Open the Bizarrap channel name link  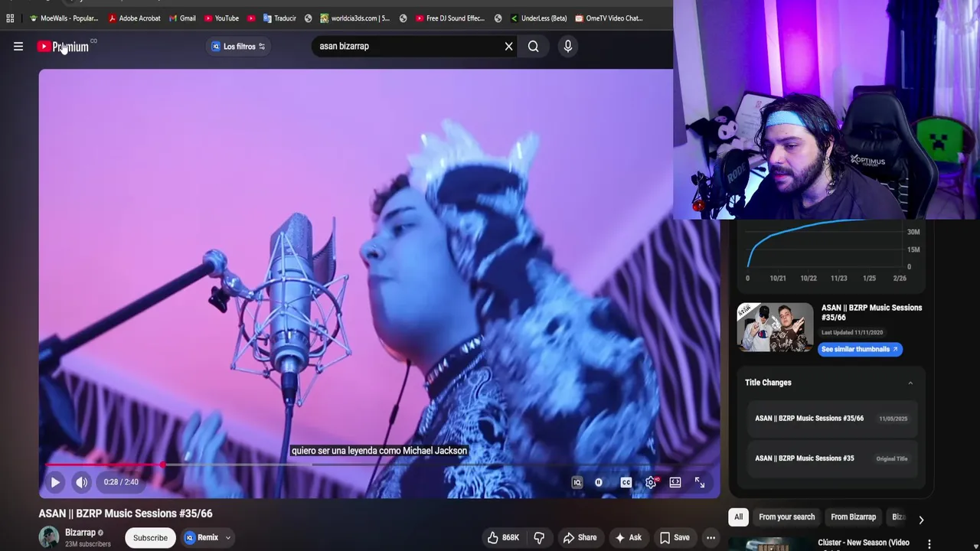click(80, 533)
